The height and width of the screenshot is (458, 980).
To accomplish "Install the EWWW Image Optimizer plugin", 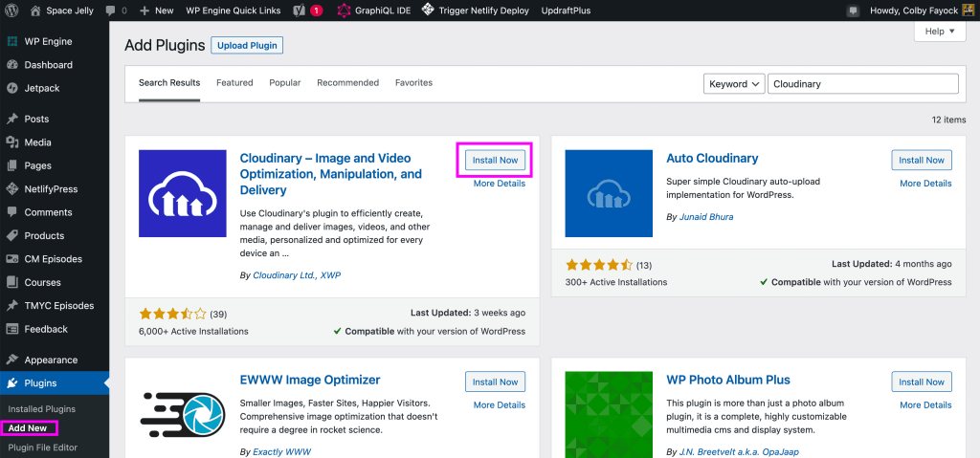I will point(495,382).
